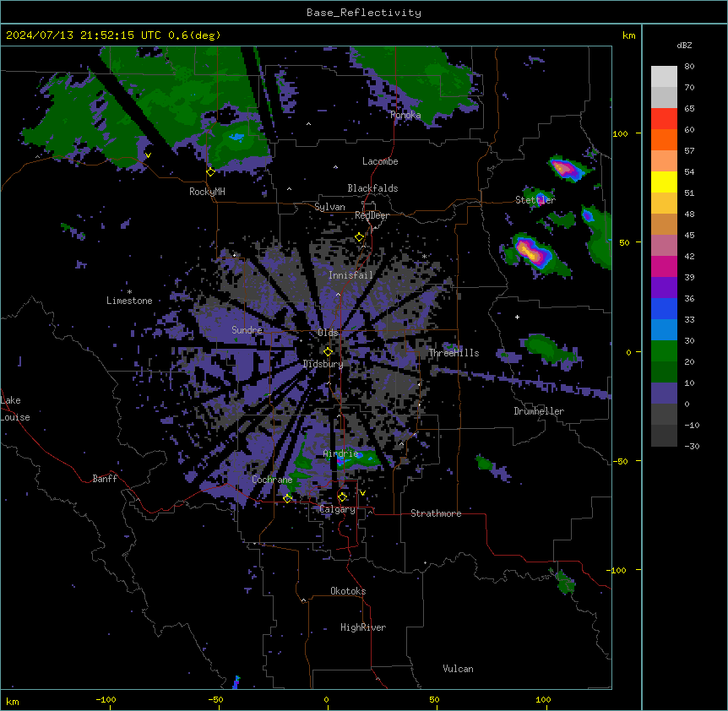Click the white plus marker north of Drumheller

click(517, 317)
